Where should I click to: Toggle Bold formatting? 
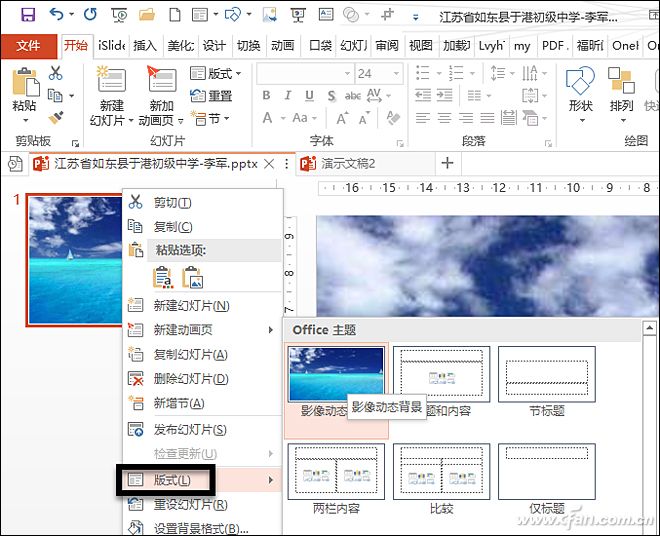point(266,96)
